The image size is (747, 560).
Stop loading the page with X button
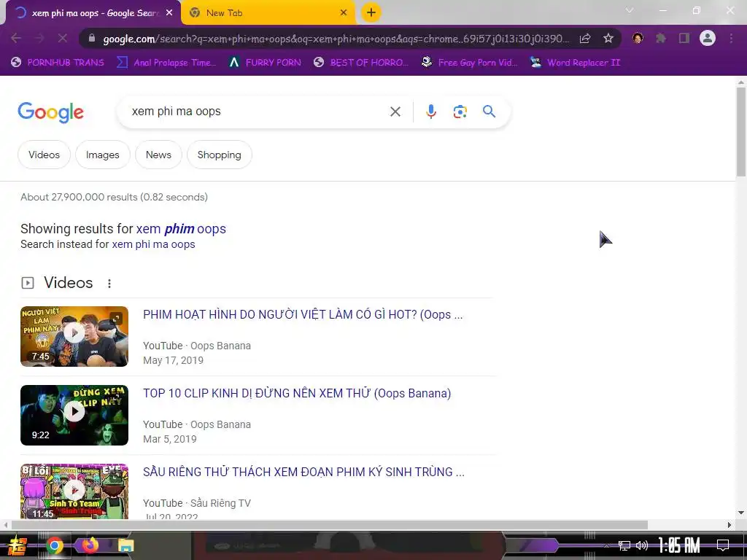pos(63,38)
